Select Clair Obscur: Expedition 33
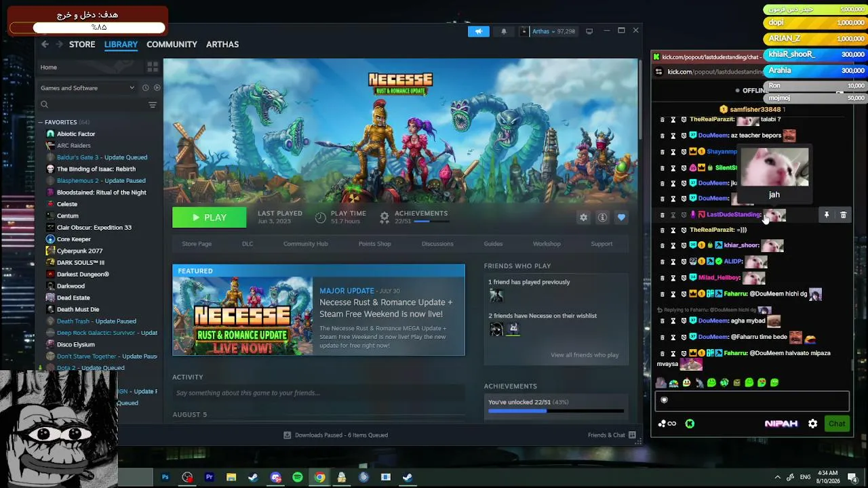 [94, 228]
